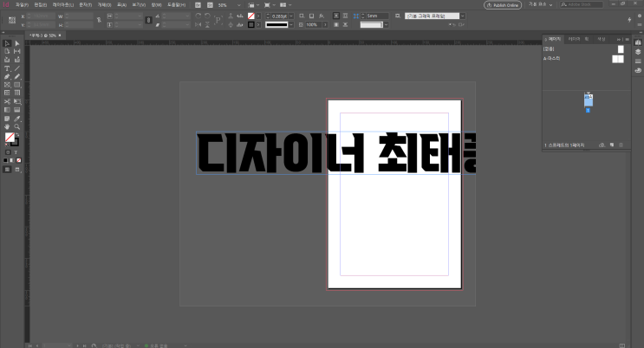644x348 pixels.
Task: Click the Publish Online button
Action: 503,5
